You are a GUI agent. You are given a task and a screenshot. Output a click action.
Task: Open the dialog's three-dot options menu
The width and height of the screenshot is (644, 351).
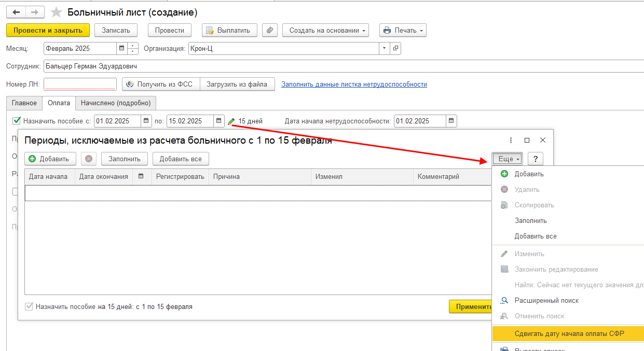coord(511,140)
